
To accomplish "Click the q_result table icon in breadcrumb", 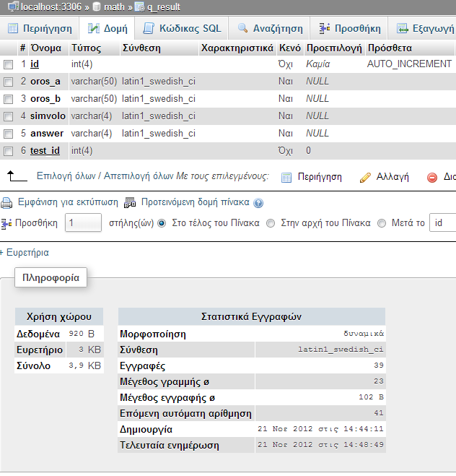I will 139,7.
